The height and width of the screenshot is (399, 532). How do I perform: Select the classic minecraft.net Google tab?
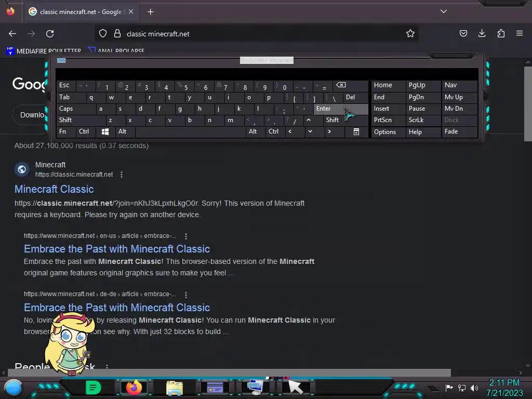pyautogui.click(x=81, y=12)
